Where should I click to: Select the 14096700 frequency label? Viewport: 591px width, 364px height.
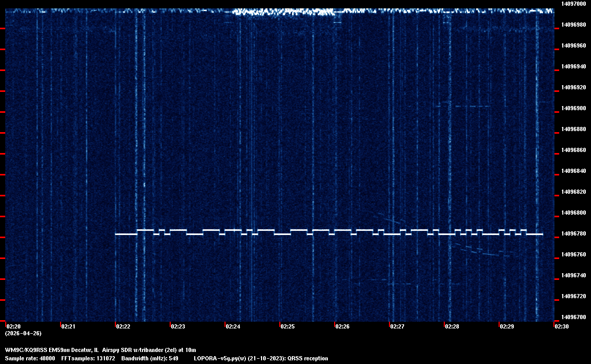(x=573, y=317)
